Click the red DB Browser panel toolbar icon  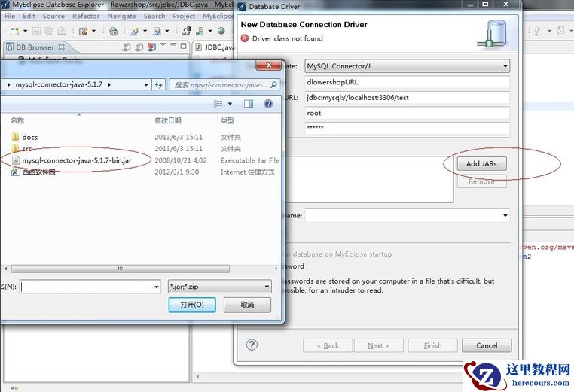click(151, 47)
